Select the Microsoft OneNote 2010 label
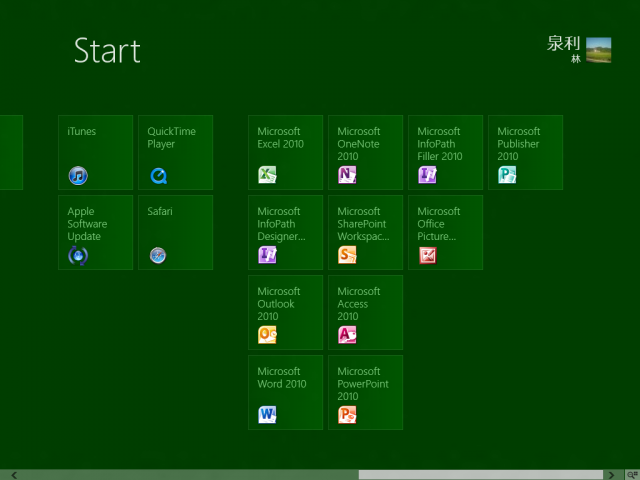640x480 pixels. pos(359,144)
